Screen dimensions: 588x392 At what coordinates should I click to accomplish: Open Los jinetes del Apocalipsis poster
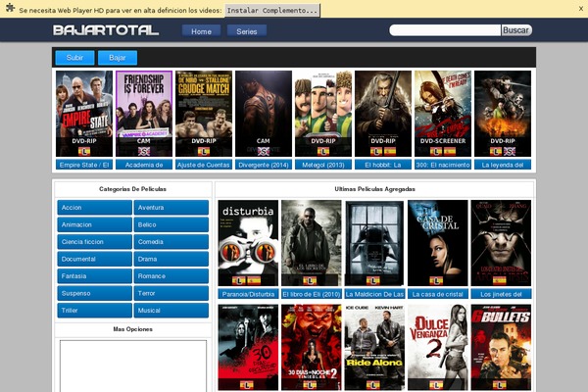(x=501, y=243)
